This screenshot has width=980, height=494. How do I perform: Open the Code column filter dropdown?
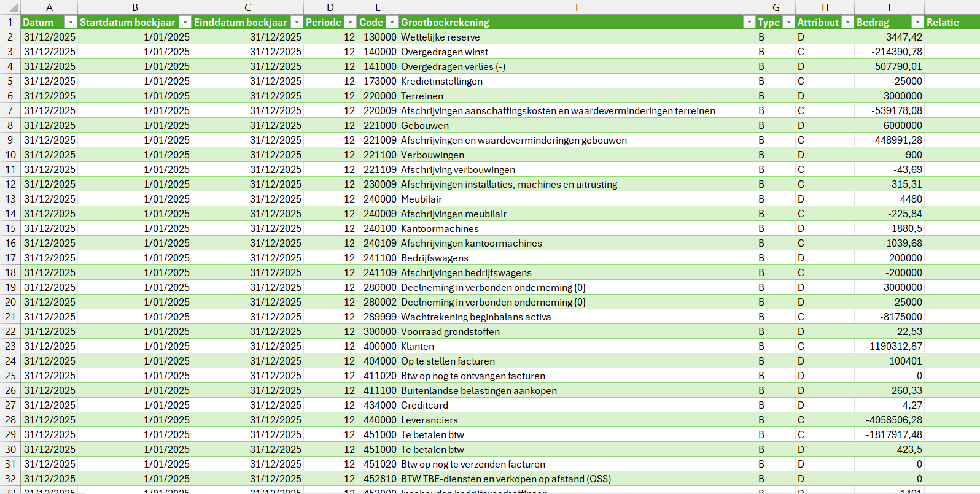coord(392,22)
